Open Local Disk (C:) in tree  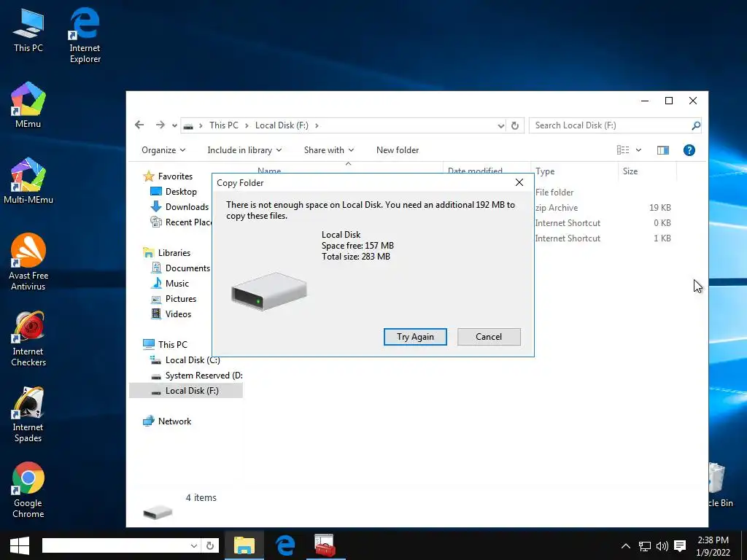click(185, 360)
